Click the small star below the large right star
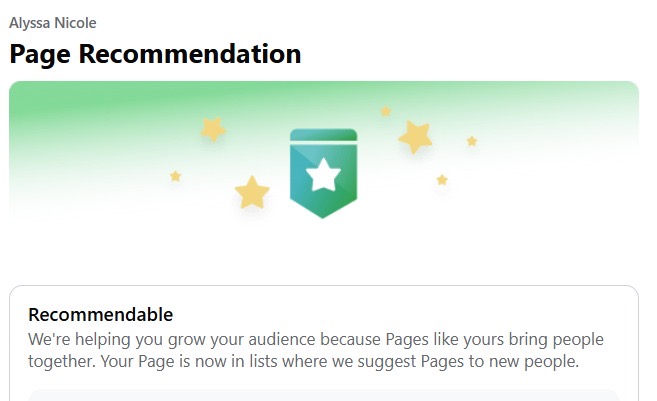Screen dimensions: 657x401 tap(442, 180)
